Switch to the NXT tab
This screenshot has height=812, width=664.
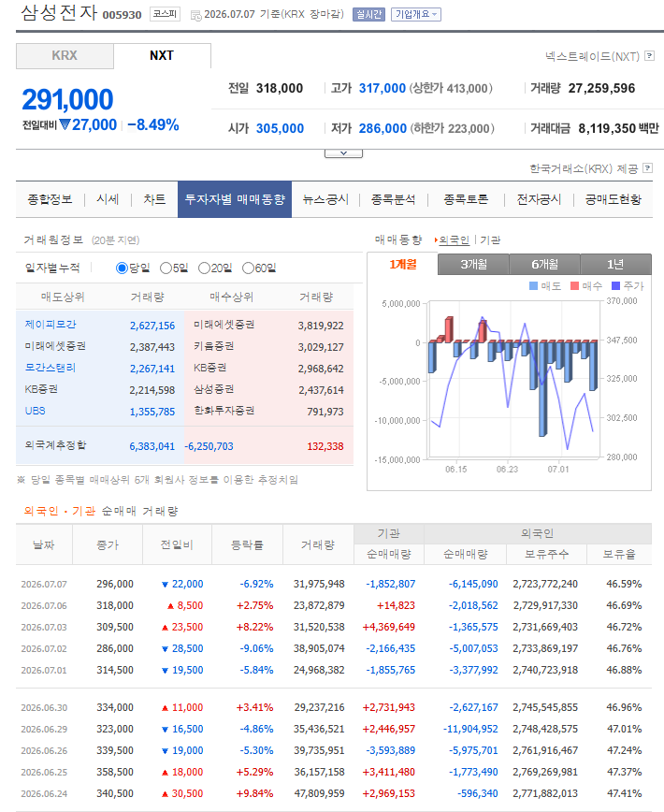click(162, 56)
